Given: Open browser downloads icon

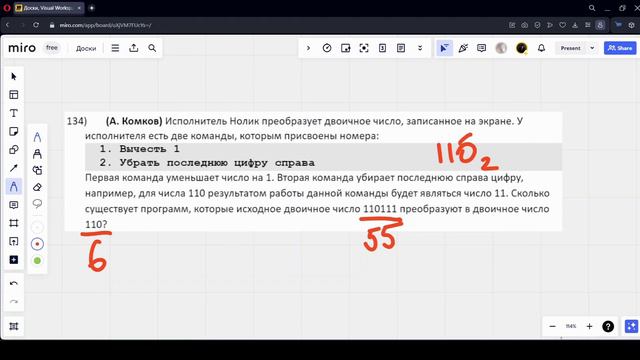Looking at the screenshot, I should [x=575, y=25].
